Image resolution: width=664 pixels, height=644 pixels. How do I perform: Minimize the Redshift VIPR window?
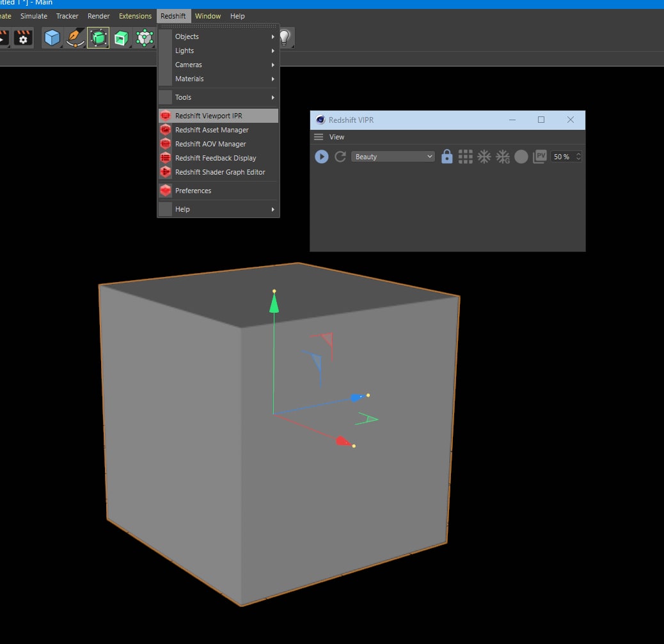[512, 120]
